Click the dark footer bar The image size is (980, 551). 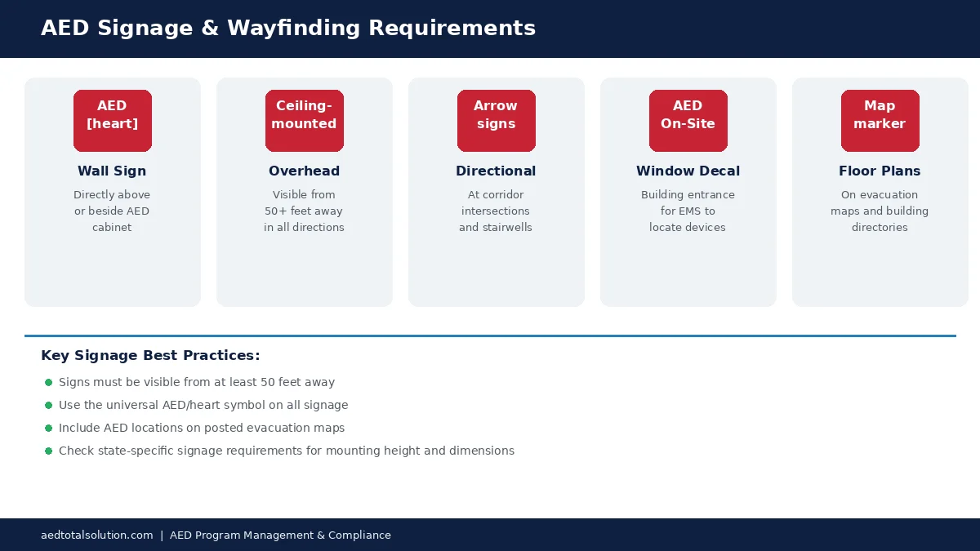(x=490, y=535)
